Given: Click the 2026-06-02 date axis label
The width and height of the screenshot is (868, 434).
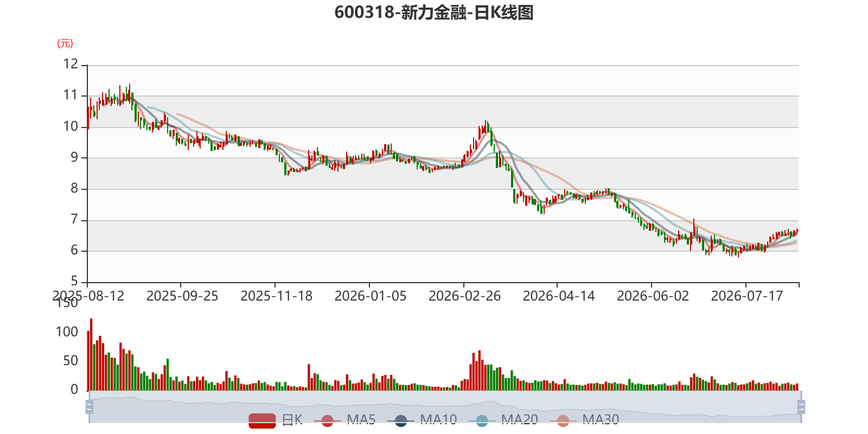Looking at the screenshot, I should click(x=653, y=296).
